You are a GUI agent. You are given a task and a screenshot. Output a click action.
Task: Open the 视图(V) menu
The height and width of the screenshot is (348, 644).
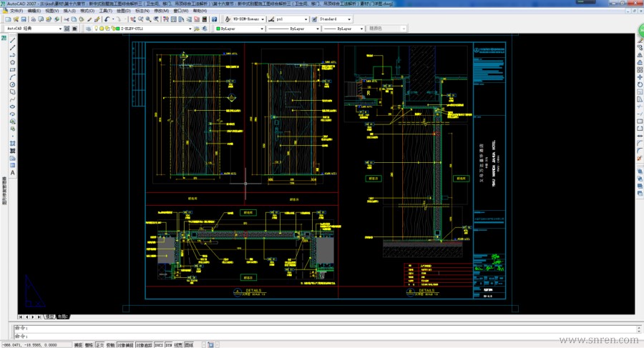52,11
